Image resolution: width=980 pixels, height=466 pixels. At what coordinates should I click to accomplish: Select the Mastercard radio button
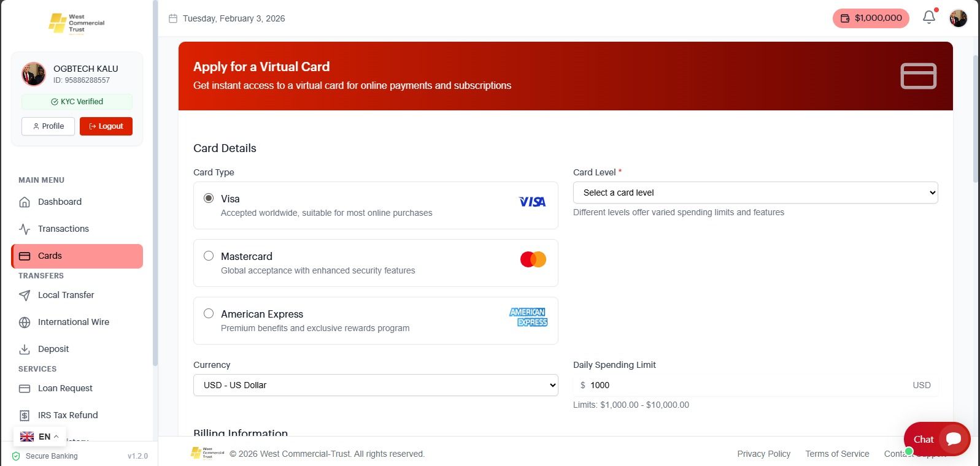click(209, 256)
